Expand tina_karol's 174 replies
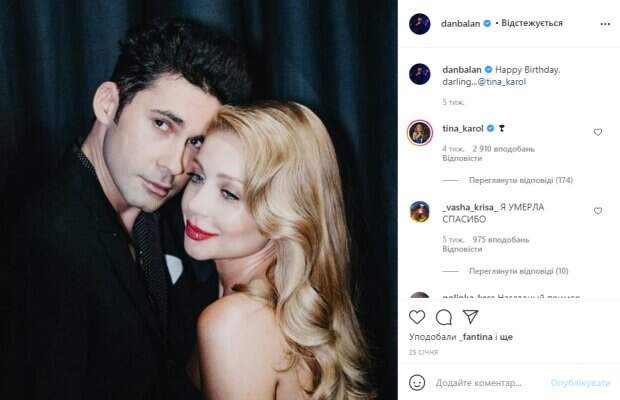 click(520, 180)
